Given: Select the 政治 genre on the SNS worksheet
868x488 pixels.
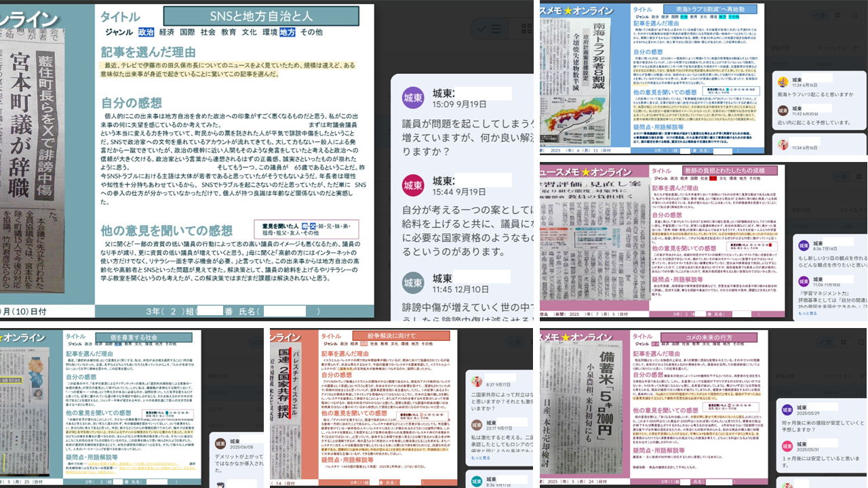Looking at the screenshot, I should [x=146, y=32].
